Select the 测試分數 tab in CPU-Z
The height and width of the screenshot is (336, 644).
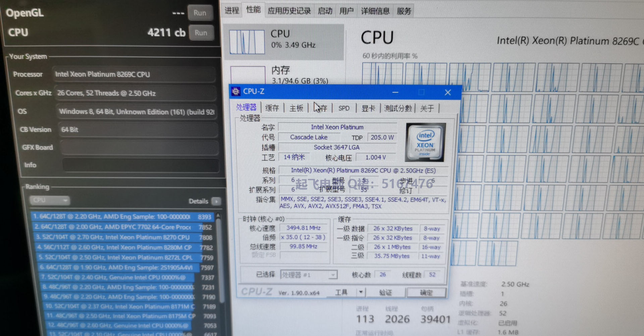(398, 109)
